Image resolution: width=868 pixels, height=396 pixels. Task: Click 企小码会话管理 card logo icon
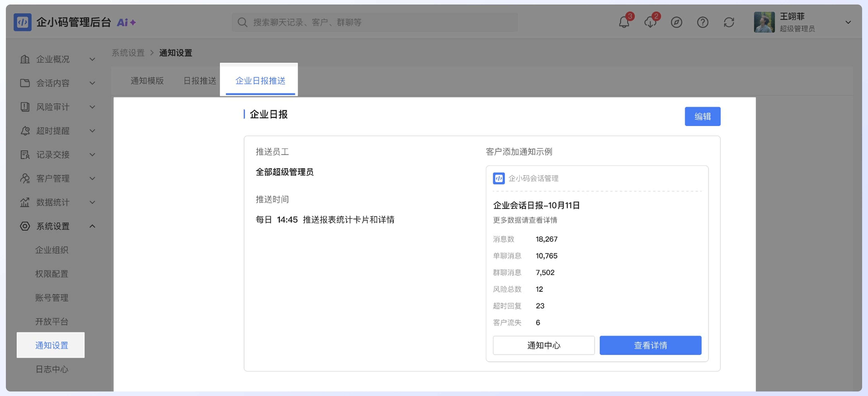[499, 178]
